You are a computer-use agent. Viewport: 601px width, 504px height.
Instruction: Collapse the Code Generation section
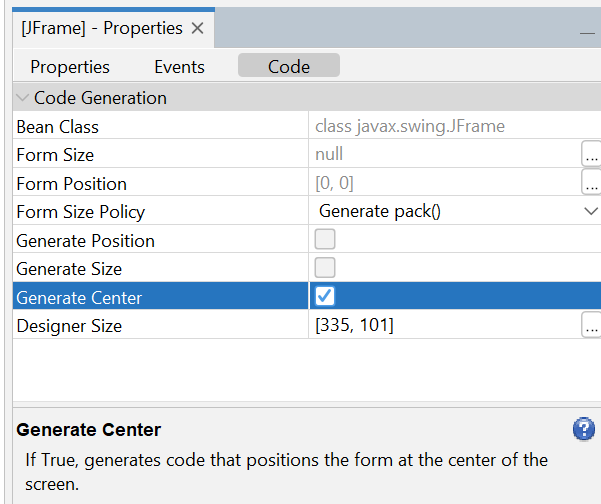point(23,98)
